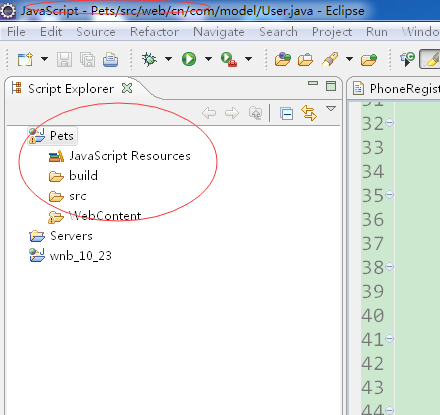Image resolution: width=440 pixels, height=415 pixels.
Task: Click the green Run button
Action: click(x=189, y=59)
